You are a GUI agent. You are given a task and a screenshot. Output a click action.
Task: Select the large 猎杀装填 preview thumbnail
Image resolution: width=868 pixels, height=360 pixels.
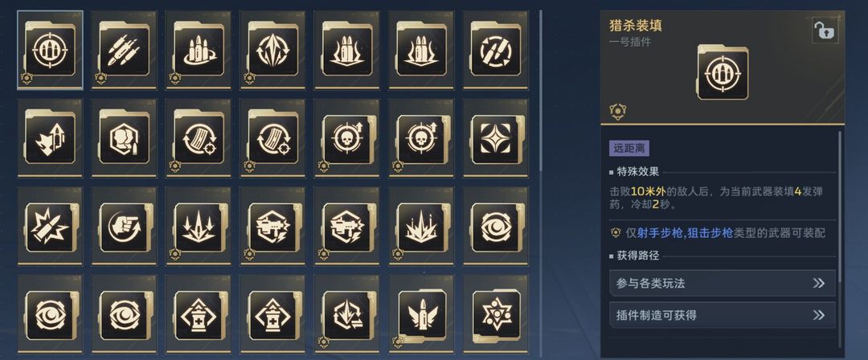pyautogui.click(x=723, y=72)
